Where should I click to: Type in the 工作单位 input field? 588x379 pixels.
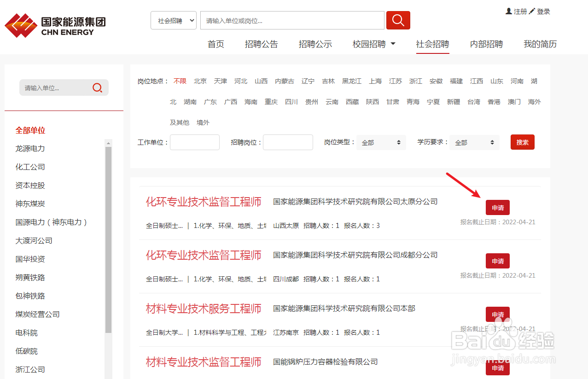194,142
